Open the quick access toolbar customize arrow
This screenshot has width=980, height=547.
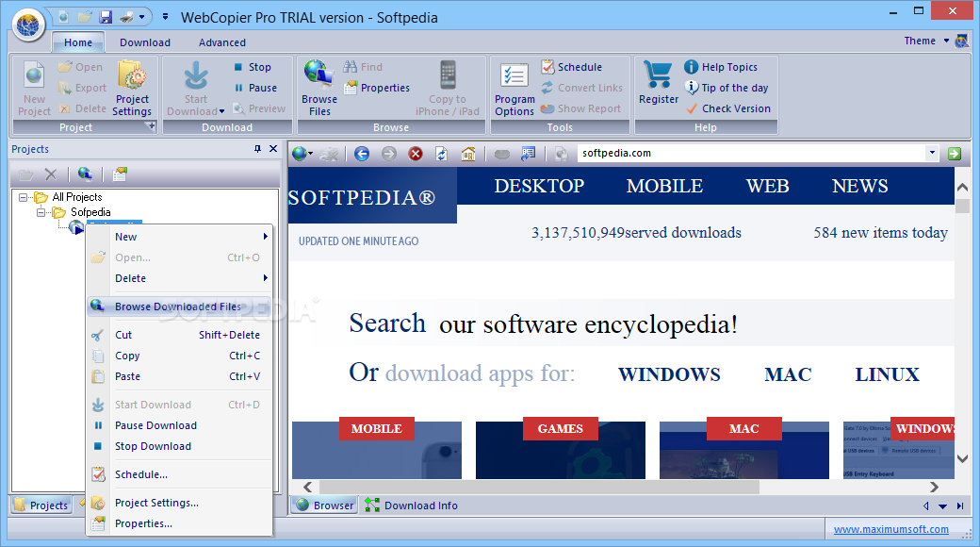(165, 17)
